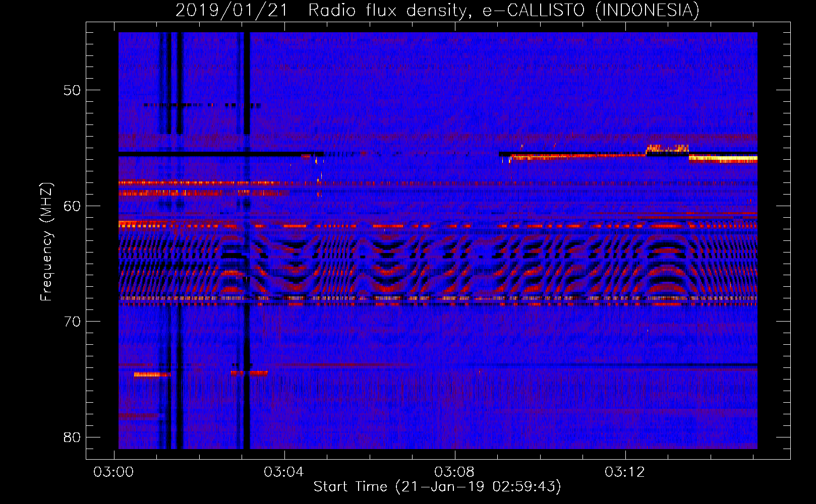The image size is (816, 504).
Task: Click the 'Frequency (MHZ)' y-axis label
Action: click(46, 241)
